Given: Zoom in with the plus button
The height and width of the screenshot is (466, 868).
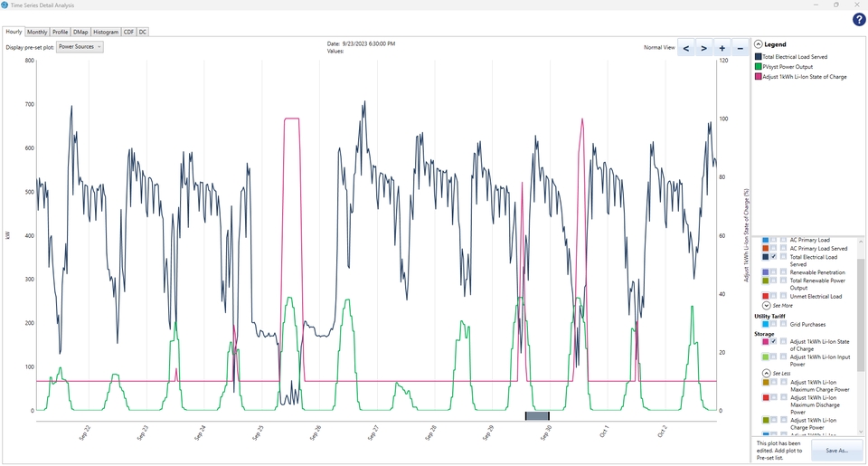Looking at the screenshot, I should [x=722, y=48].
